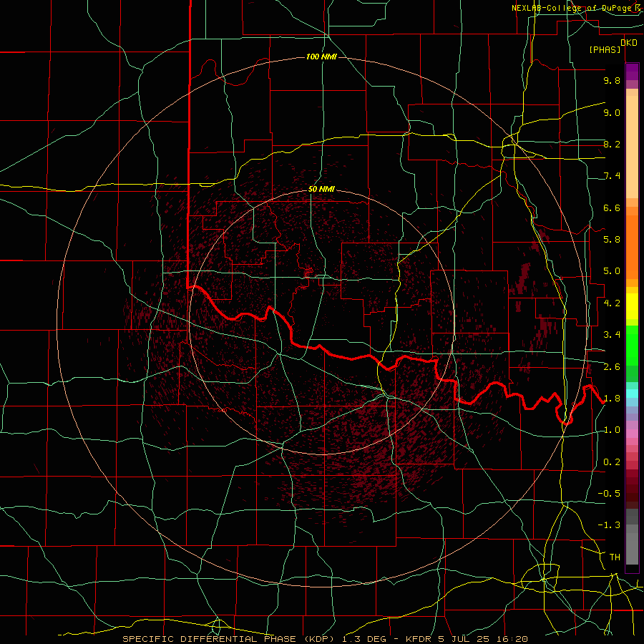This screenshot has height=644, width=644.
Task: Click the TH threshold label on legend
Action: (x=615, y=557)
